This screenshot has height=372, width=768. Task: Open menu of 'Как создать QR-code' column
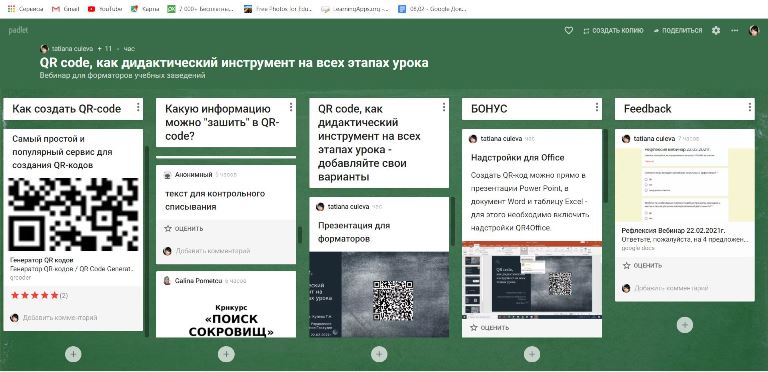tap(138, 107)
